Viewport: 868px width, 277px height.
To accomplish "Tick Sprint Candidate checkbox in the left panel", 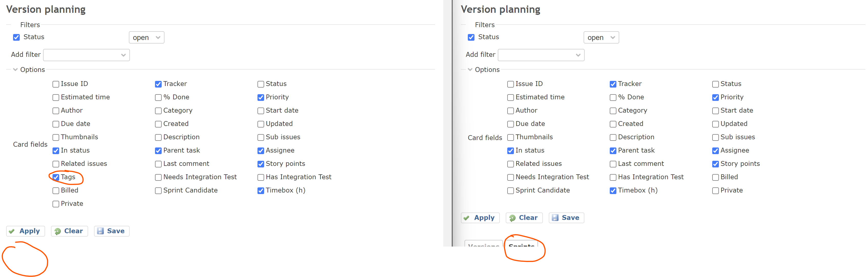I will pos(158,191).
